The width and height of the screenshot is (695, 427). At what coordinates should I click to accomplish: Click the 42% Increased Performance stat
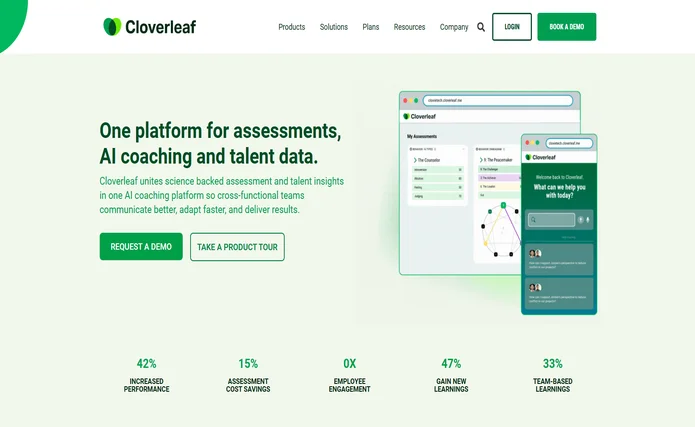tap(147, 375)
